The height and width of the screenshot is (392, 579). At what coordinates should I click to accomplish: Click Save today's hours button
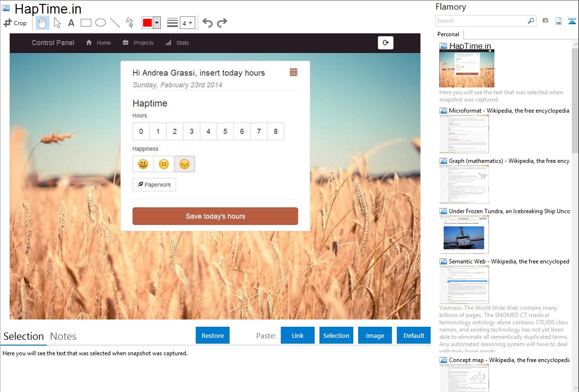pyautogui.click(x=215, y=216)
